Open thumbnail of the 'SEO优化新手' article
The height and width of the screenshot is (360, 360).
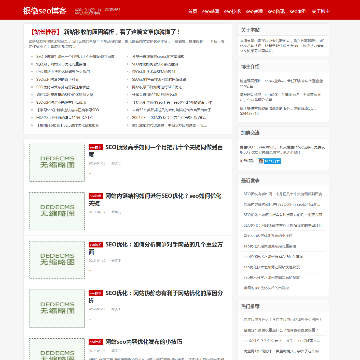pos(57,163)
